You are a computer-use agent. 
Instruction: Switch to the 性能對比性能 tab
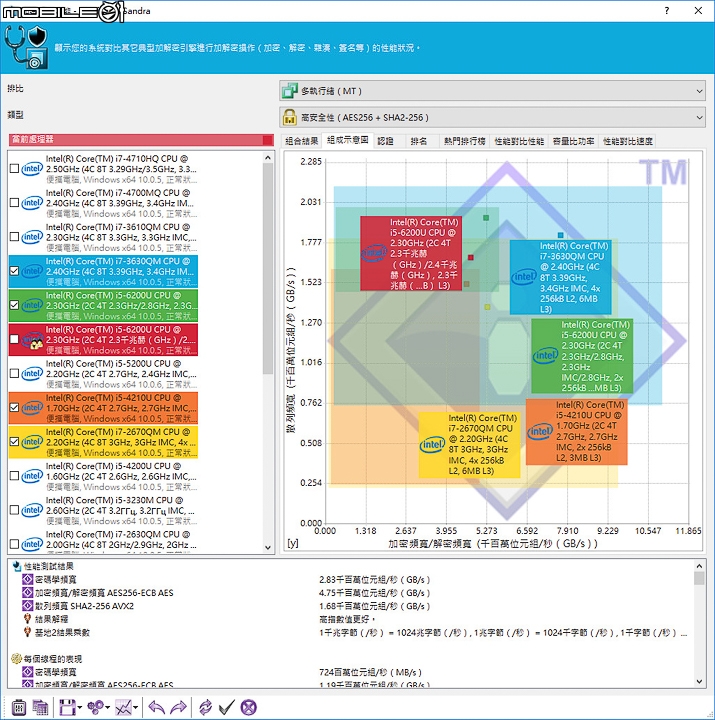[x=519, y=141]
